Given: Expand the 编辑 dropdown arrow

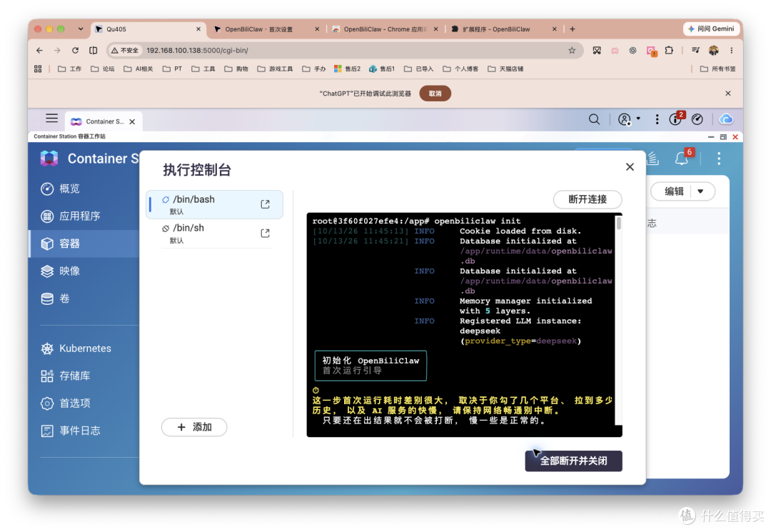Looking at the screenshot, I should (701, 191).
